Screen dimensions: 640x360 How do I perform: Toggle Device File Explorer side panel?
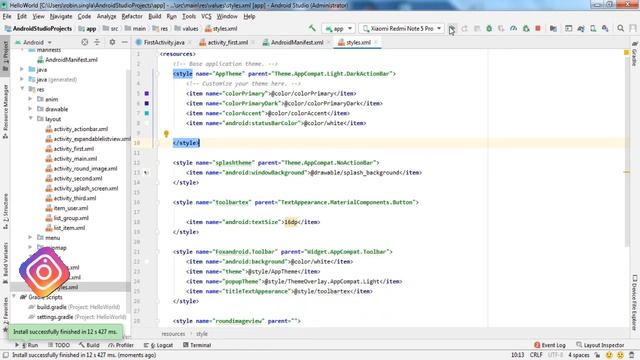[x=634, y=302]
